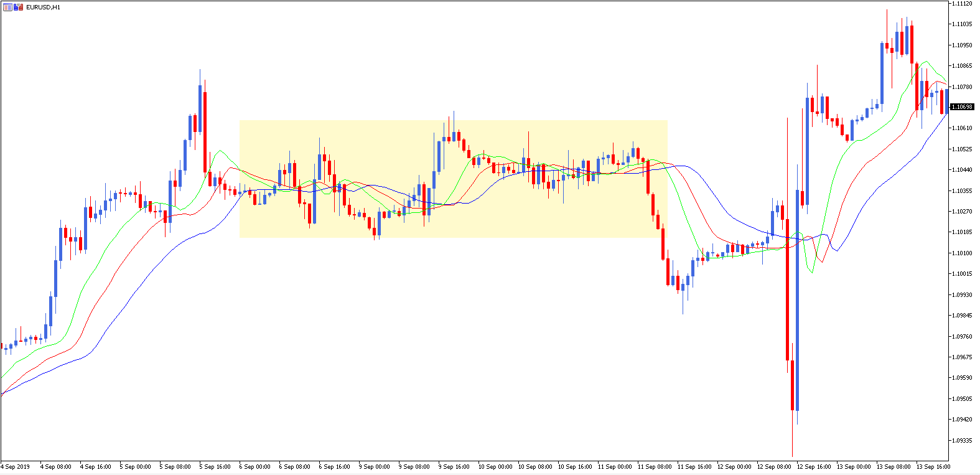
Task: Click the 9 Sep 00:00 time label
Action: coord(374,466)
